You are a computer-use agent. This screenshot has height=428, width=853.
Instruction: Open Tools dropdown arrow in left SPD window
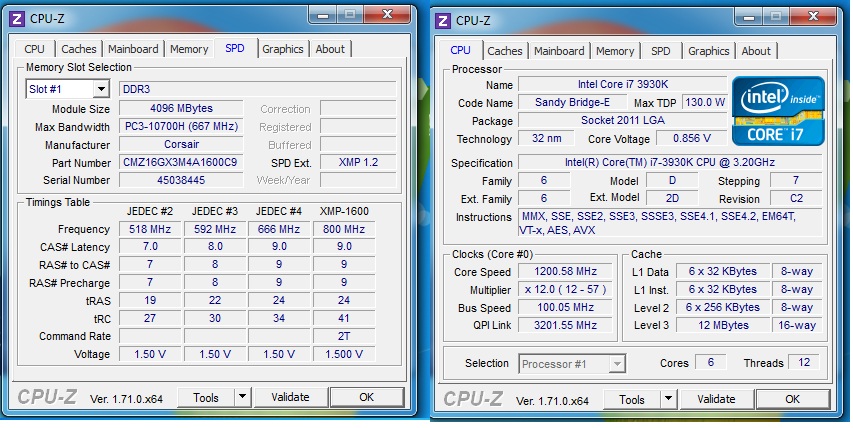click(243, 398)
